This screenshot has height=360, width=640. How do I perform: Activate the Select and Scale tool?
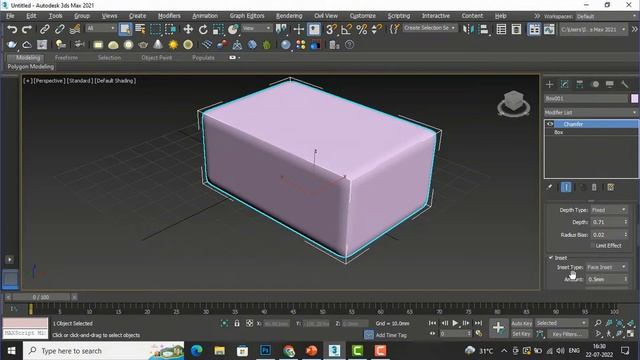218,29
